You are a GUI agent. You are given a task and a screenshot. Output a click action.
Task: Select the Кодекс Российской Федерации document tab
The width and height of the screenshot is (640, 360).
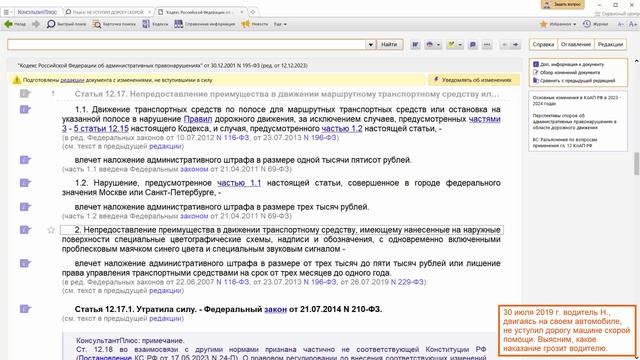coord(198,12)
